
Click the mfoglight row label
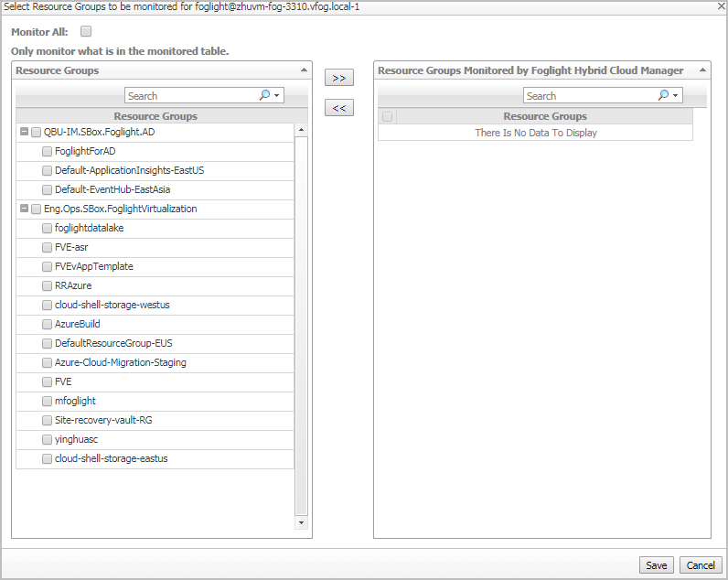point(75,402)
